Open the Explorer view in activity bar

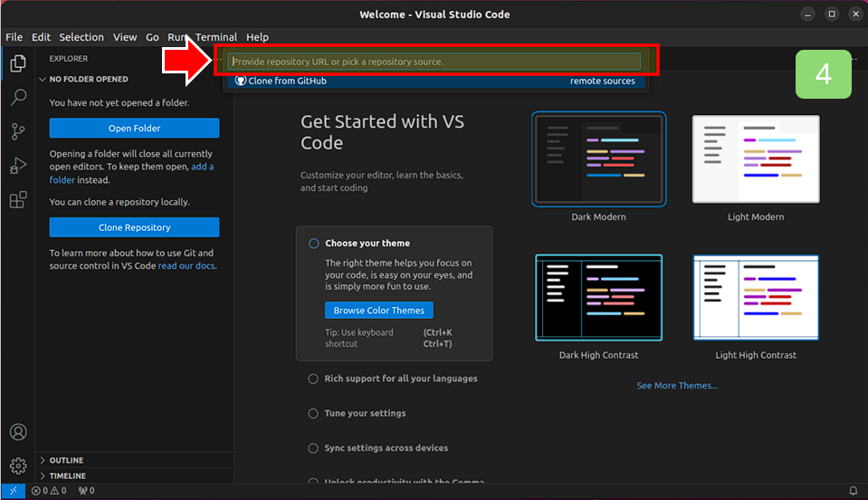pyautogui.click(x=18, y=63)
